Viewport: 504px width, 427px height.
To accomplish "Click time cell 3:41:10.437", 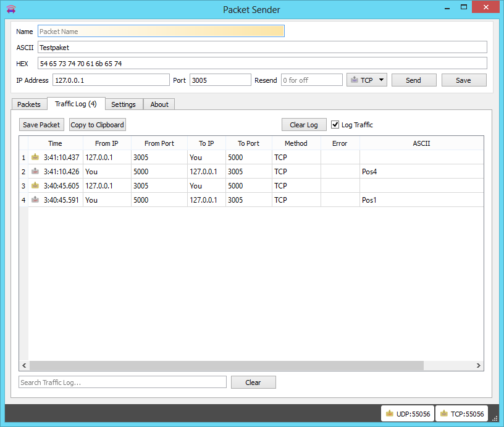I will click(x=56, y=158).
